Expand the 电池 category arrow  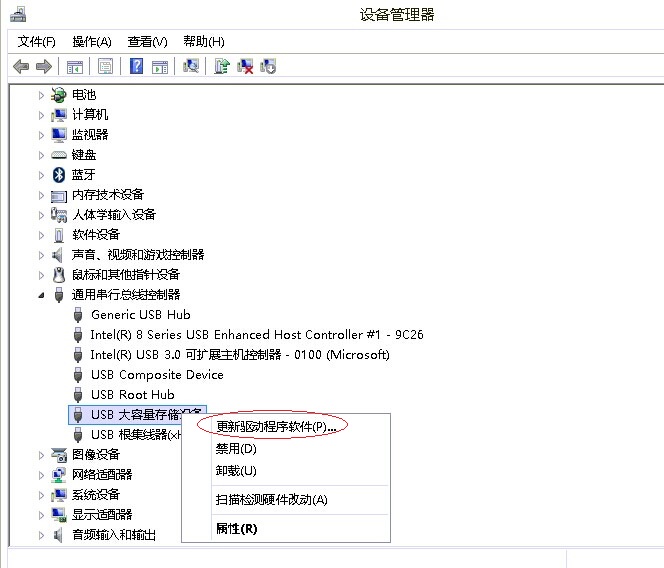42,95
